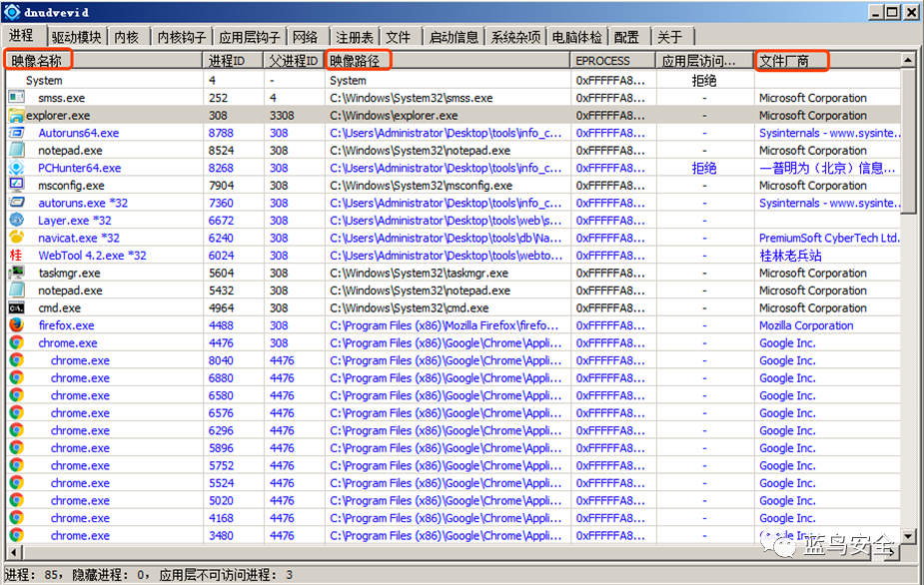
Task: Switch to the 进程 tab
Action: point(22,35)
